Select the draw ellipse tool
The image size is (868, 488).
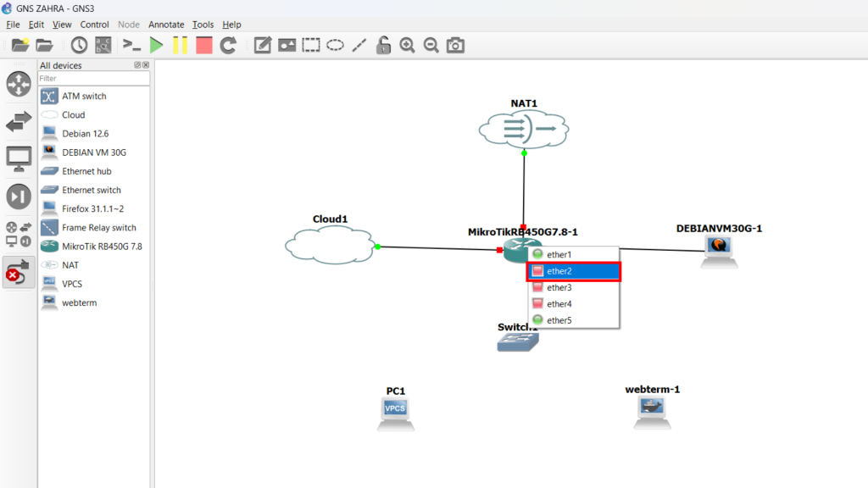pyautogui.click(x=336, y=45)
